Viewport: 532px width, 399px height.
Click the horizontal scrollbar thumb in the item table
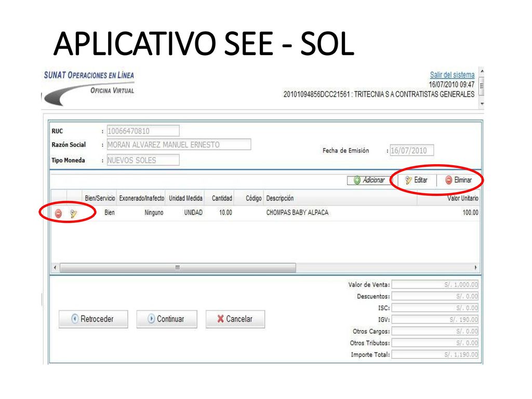tap(178, 268)
